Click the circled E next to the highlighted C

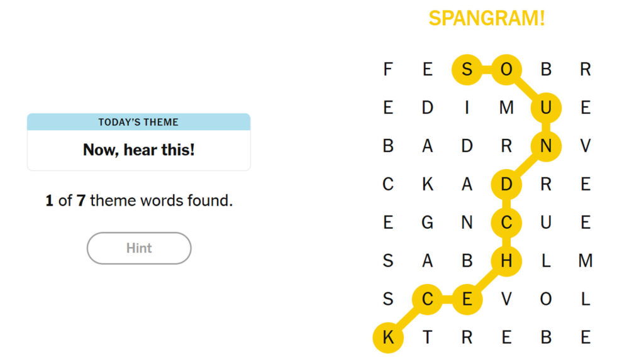467,299
